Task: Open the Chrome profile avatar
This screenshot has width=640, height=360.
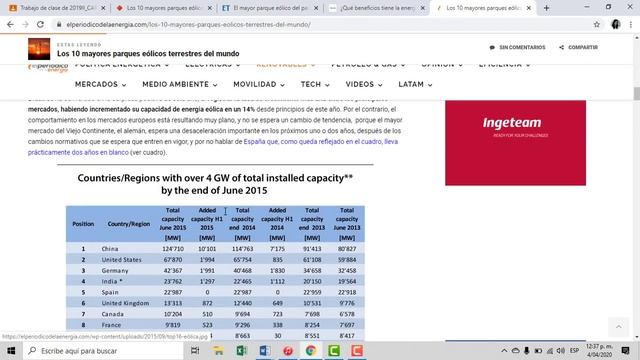Action: tap(616, 24)
